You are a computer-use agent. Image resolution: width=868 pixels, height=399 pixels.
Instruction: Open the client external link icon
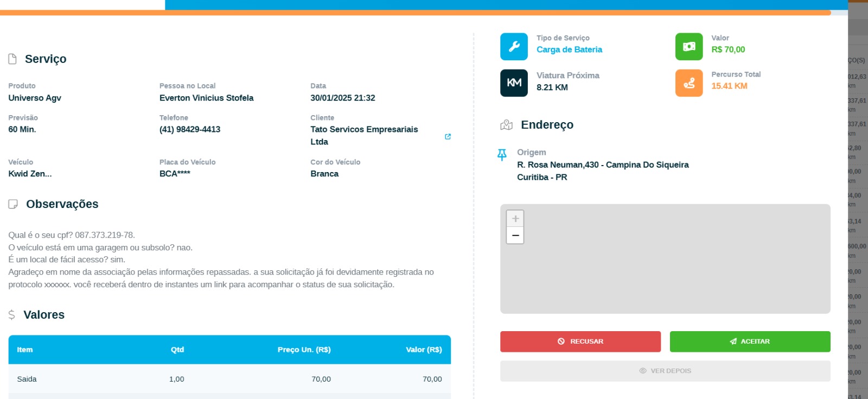click(x=448, y=137)
